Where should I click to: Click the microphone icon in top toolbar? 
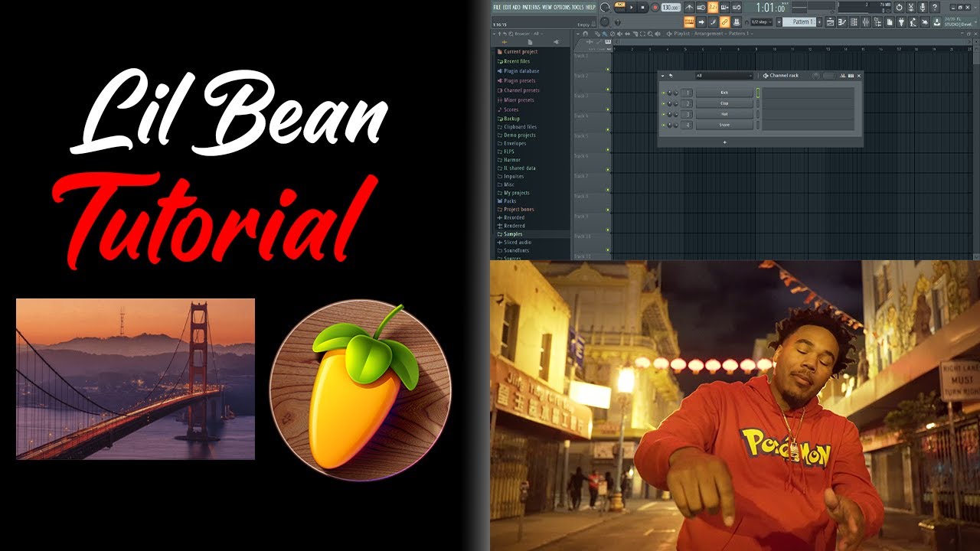pyautogui.click(x=923, y=8)
